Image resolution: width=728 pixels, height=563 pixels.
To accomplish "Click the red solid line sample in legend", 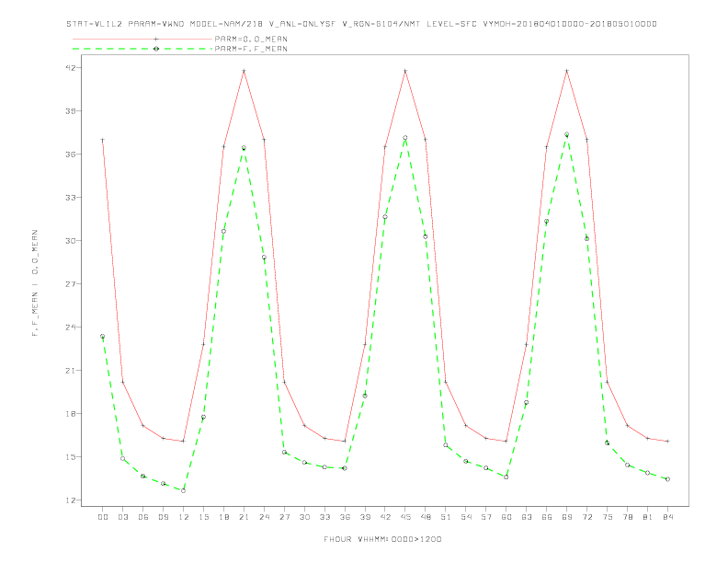I will click(x=142, y=39).
